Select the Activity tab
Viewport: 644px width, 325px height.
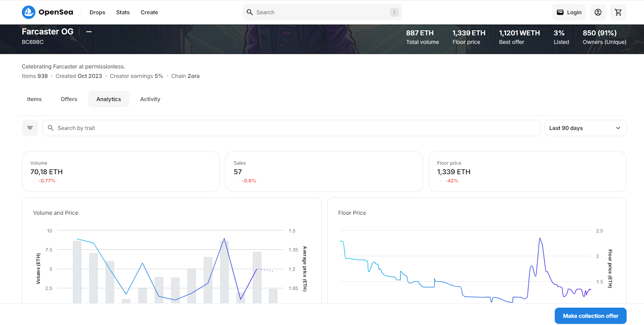pyautogui.click(x=150, y=99)
